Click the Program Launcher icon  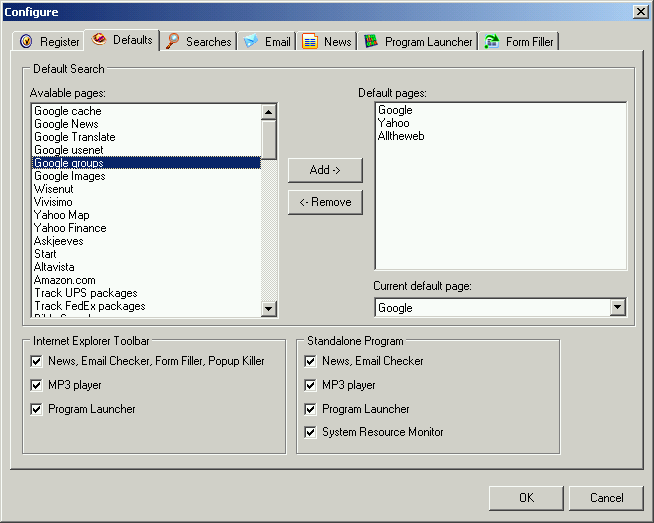(371, 41)
